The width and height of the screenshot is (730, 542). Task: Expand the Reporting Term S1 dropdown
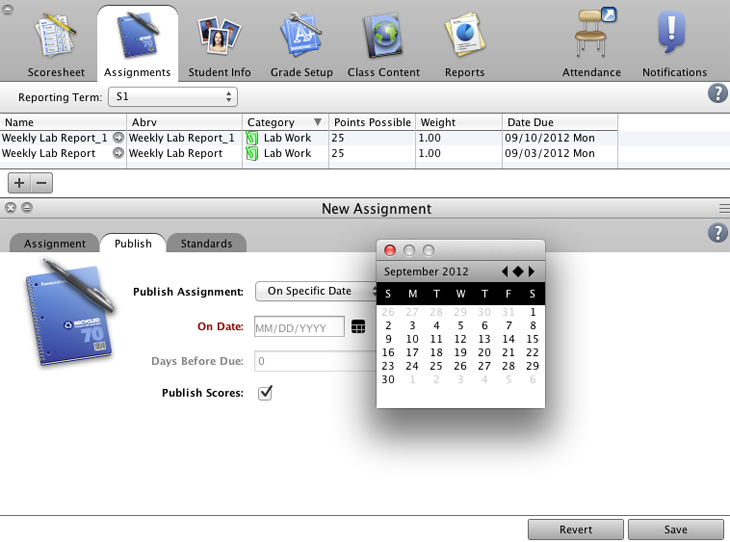[173, 97]
